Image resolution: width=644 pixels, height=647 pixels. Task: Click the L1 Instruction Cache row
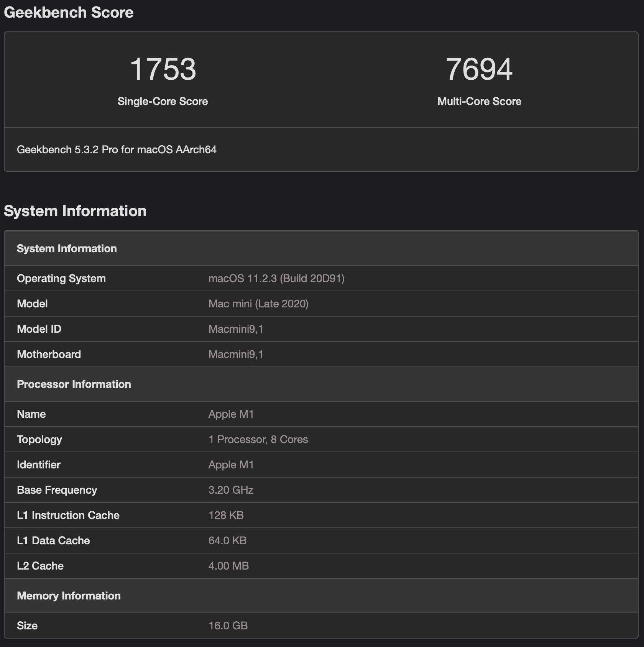click(x=68, y=515)
